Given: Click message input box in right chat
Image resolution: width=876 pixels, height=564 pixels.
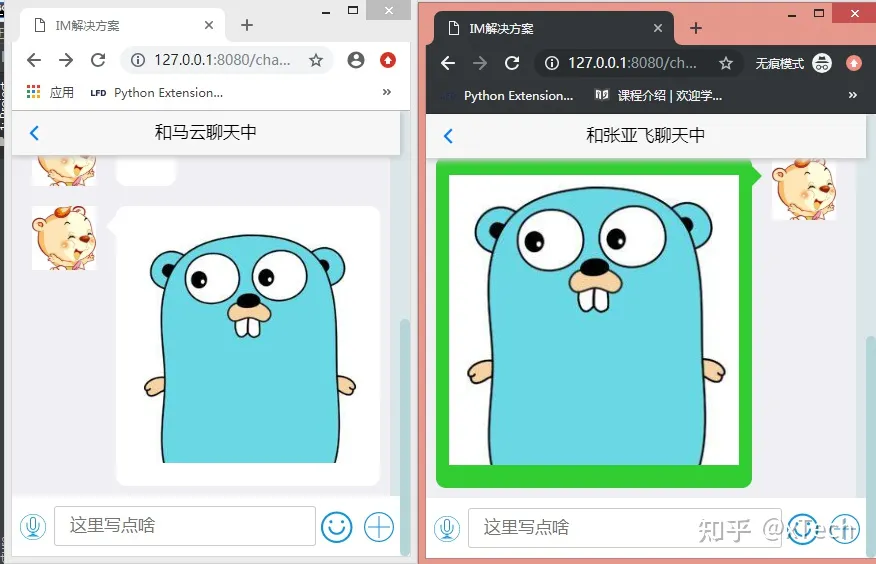Looking at the screenshot, I should 625,528.
